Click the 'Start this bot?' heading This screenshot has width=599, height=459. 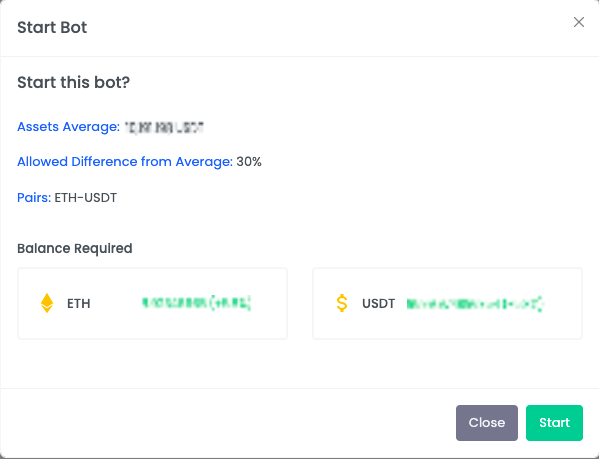click(x=74, y=82)
